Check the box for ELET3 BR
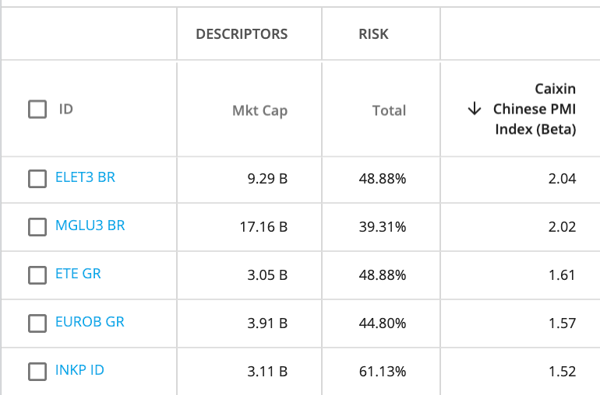This screenshot has height=395, width=600. click(x=38, y=179)
